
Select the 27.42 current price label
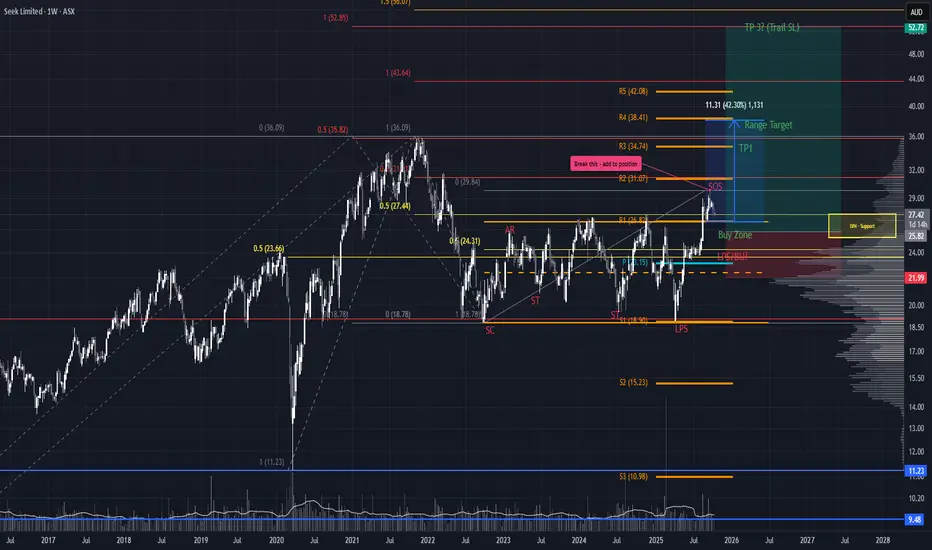click(916, 215)
